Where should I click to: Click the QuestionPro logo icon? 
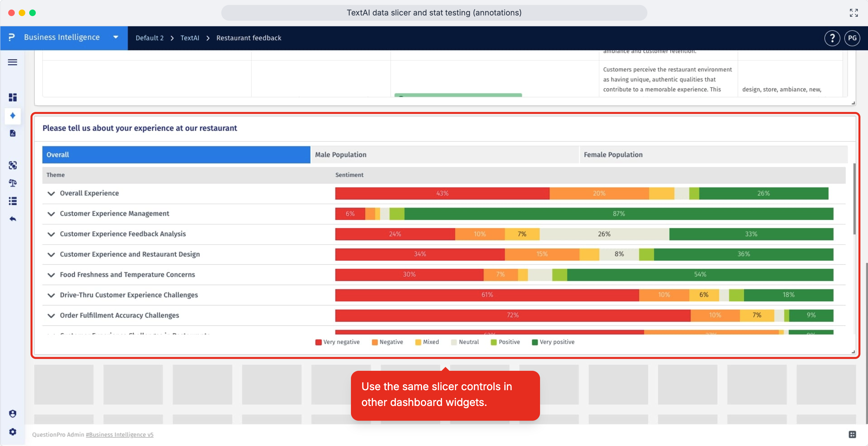point(11,37)
